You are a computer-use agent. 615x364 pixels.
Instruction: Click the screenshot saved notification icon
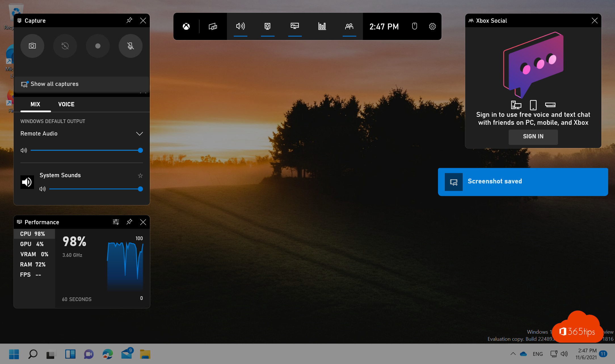coord(453,181)
